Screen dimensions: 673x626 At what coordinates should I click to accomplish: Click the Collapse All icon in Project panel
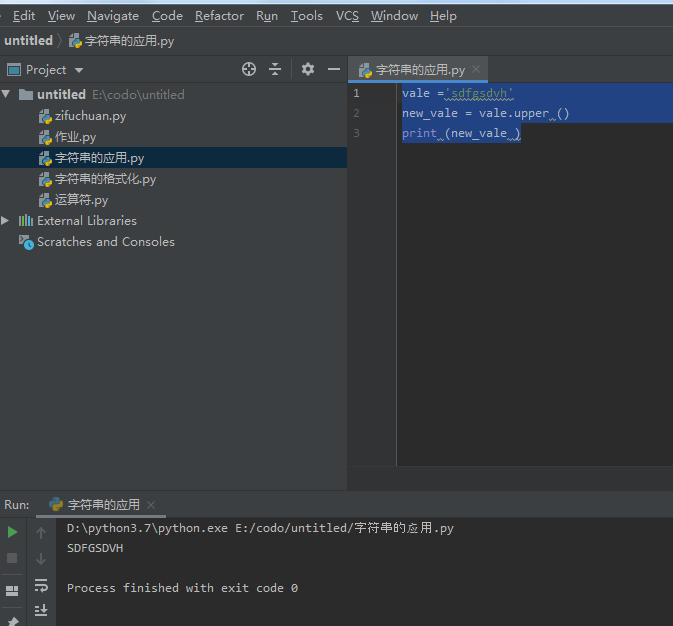pos(275,69)
